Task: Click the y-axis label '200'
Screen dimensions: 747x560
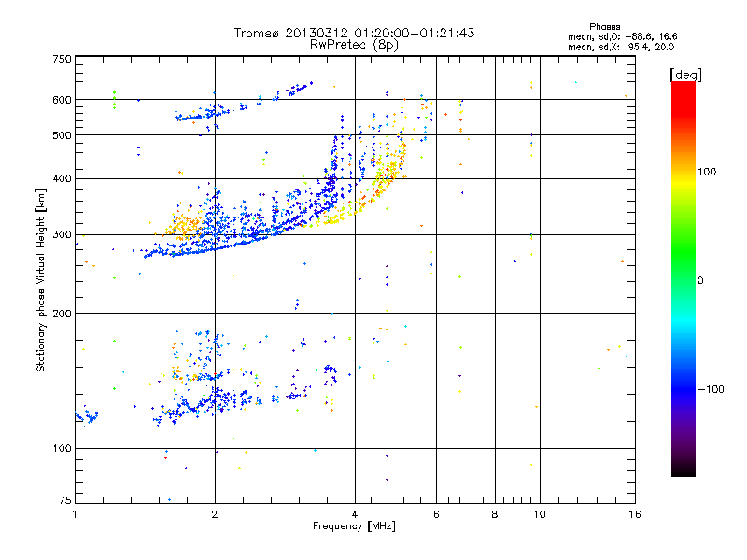Action: click(62, 314)
